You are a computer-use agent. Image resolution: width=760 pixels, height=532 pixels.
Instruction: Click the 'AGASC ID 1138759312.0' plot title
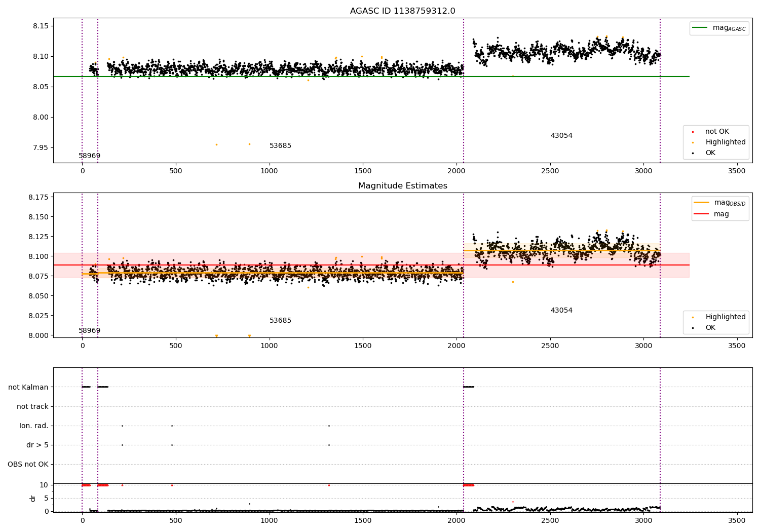point(402,11)
